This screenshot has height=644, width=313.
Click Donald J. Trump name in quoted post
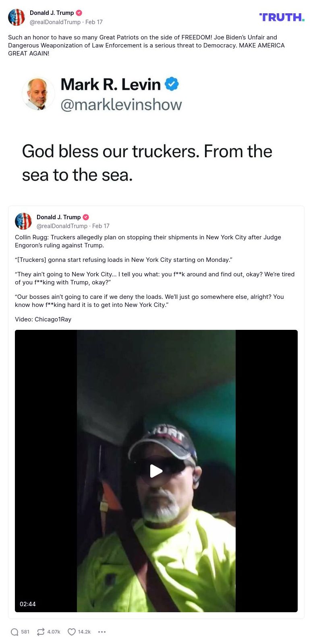pyautogui.click(x=58, y=217)
